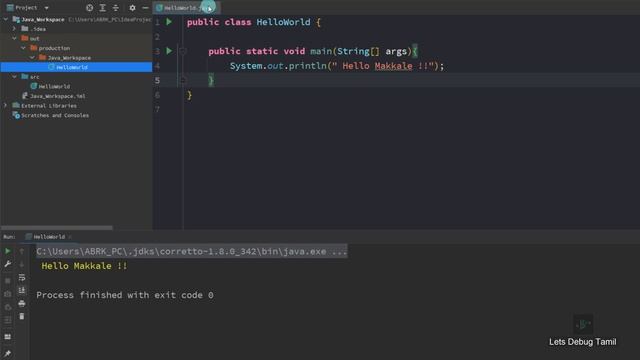Viewport: 640px width, 360px height.
Task: Run HelloWorld class from line 1 gutter arrow
Action: [x=169, y=22]
